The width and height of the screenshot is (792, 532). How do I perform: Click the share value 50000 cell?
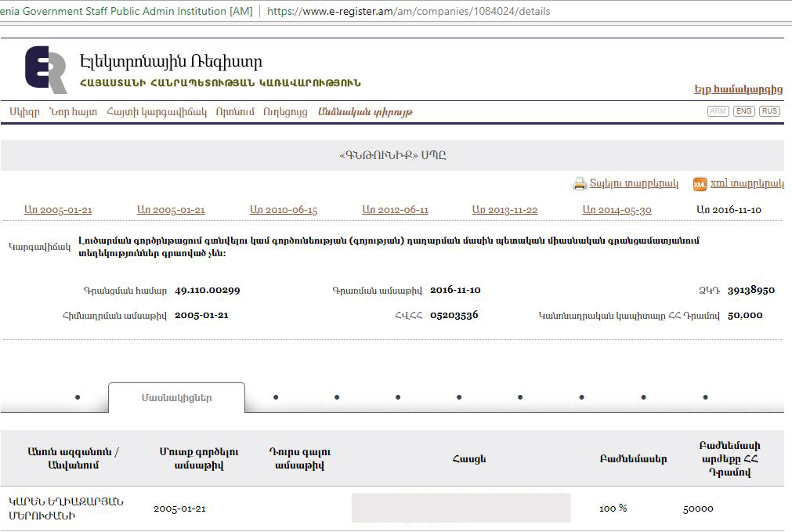point(698,508)
